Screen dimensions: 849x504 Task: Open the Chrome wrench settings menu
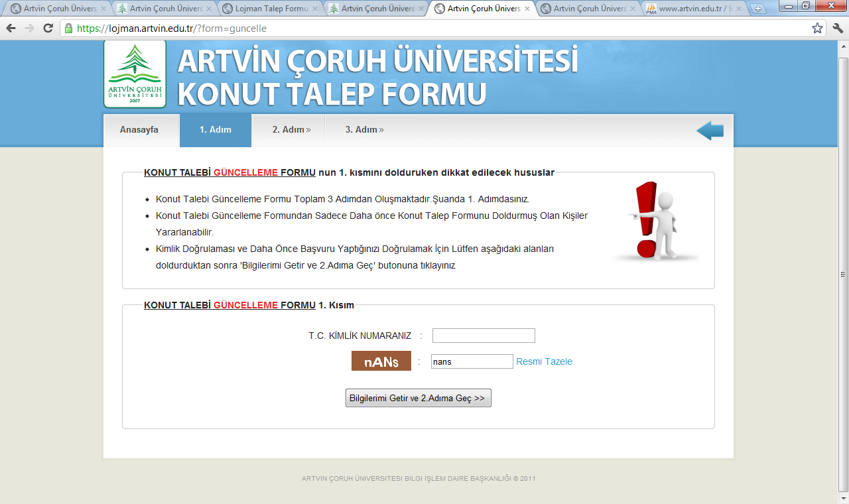(x=837, y=29)
